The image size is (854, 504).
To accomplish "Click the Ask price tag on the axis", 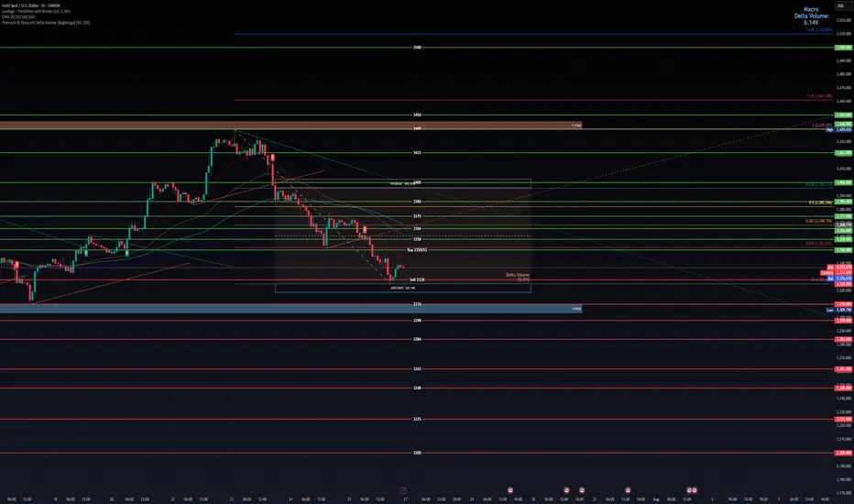I will point(839,267).
